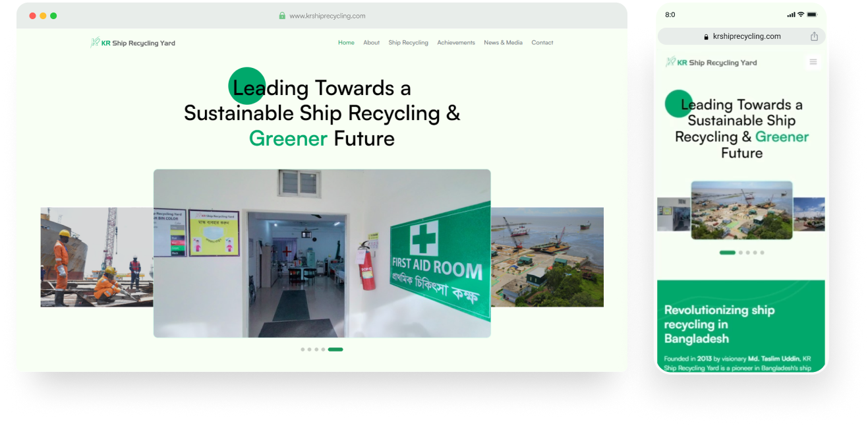The width and height of the screenshot is (868, 426).
Task: Select the active last desktop carousel indicator
Action: pos(335,350)
